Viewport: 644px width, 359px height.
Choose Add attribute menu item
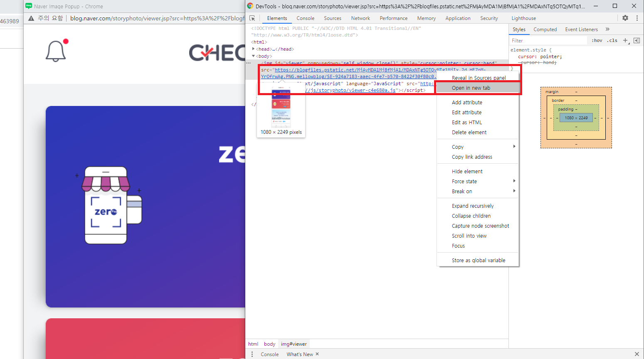click(478, 102)
